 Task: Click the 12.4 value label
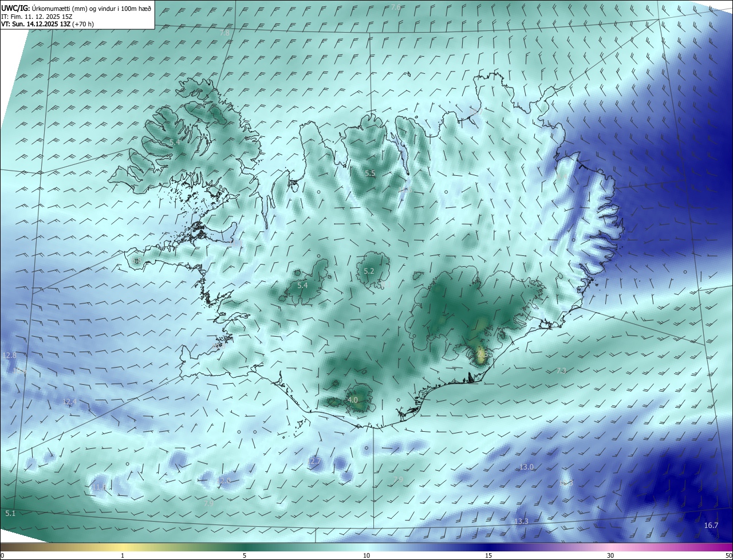[x=69, y=402]
